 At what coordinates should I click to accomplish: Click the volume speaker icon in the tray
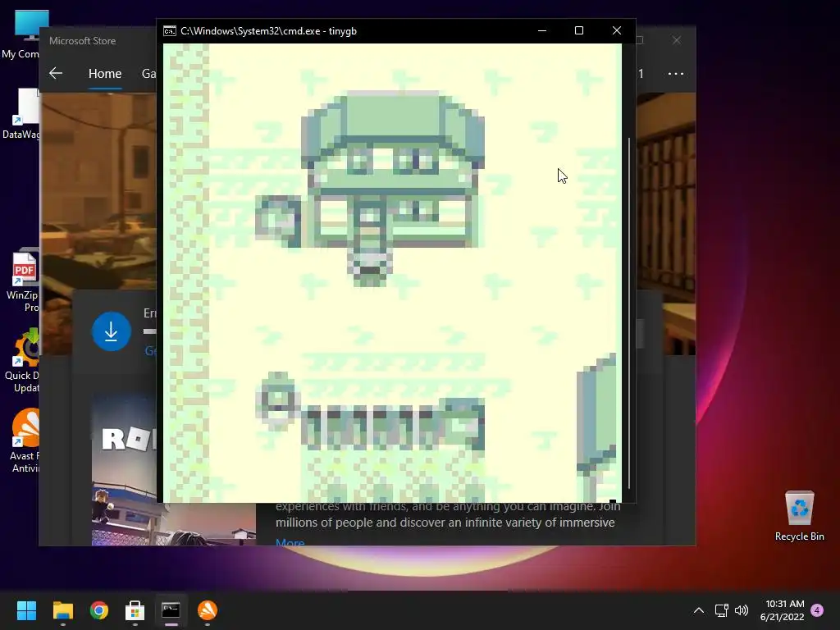point(742,610)
